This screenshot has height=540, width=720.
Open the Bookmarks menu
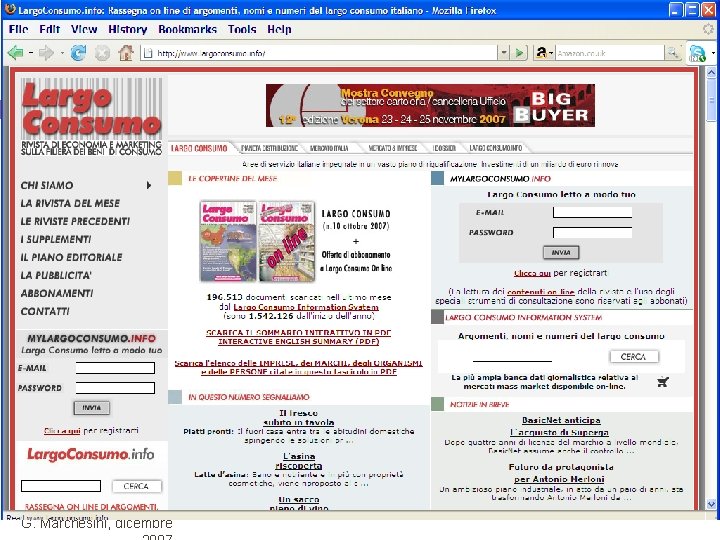[187, 29]
